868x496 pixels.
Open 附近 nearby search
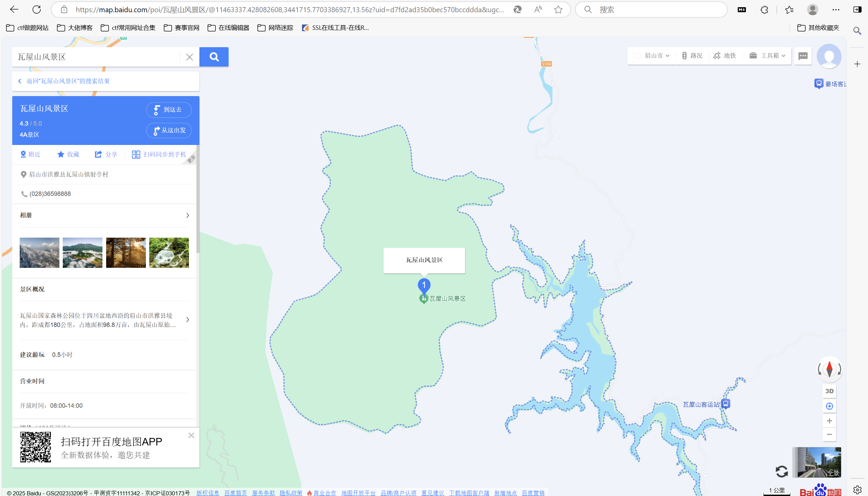30,154
